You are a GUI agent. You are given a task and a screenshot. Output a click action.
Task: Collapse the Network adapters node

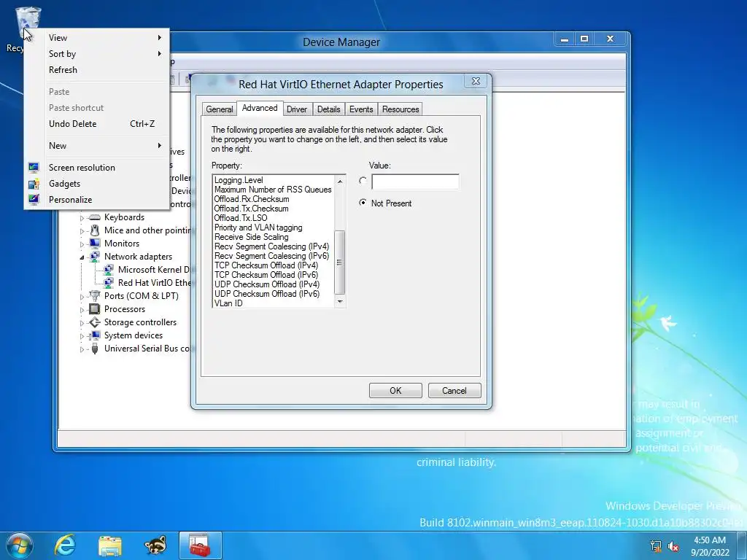click(x=82, y=257)
